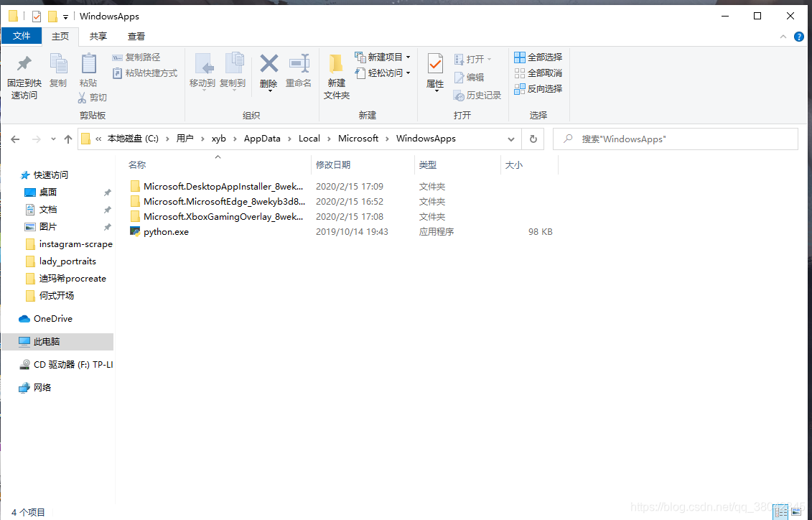This screenshot has width=812, height=520.
Task: Click the Edit button in the ribbon
Action: coord(469,77)
